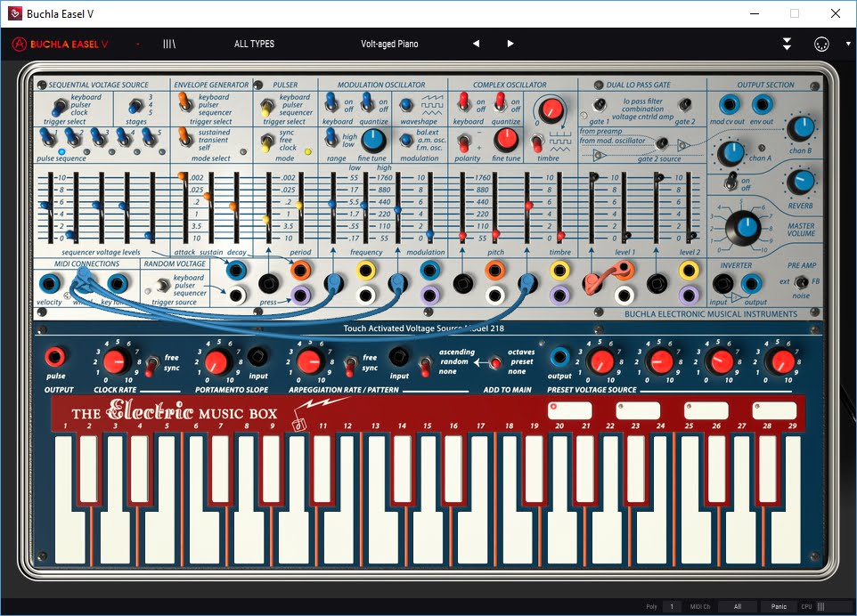Click the reverb knob

[801, 182]
